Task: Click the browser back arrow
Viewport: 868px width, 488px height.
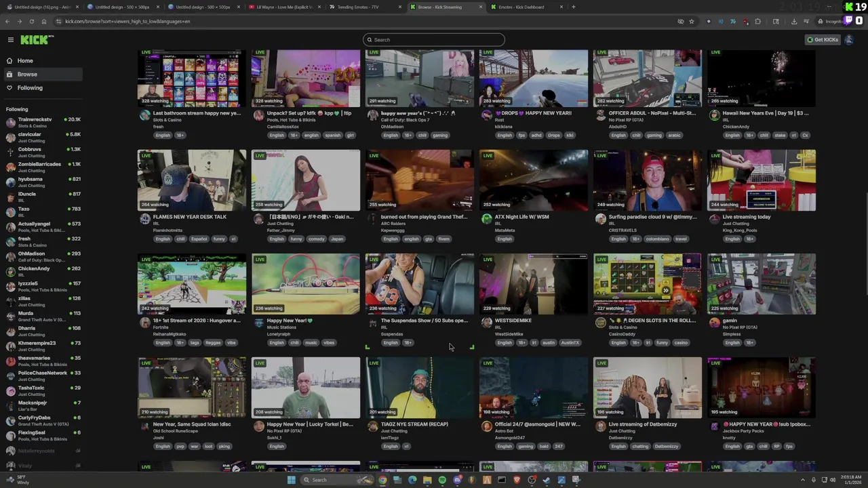Action: [x=7, y=22]
